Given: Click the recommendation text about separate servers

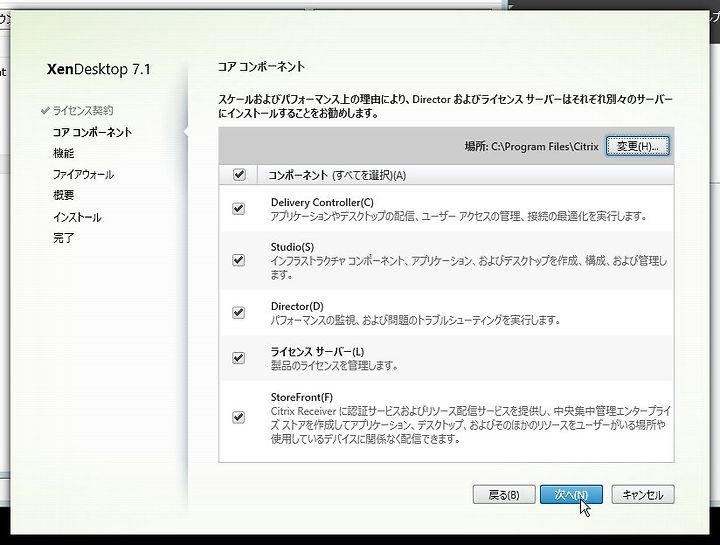Looking at the screenshot, I should pos(445,106).
